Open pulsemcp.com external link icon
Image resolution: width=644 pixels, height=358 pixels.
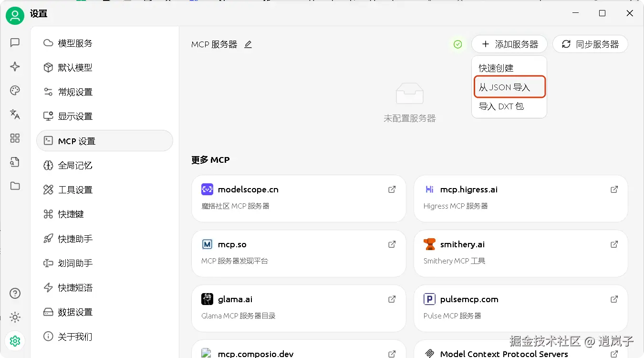pyautogui.click(x=614, y=299)
